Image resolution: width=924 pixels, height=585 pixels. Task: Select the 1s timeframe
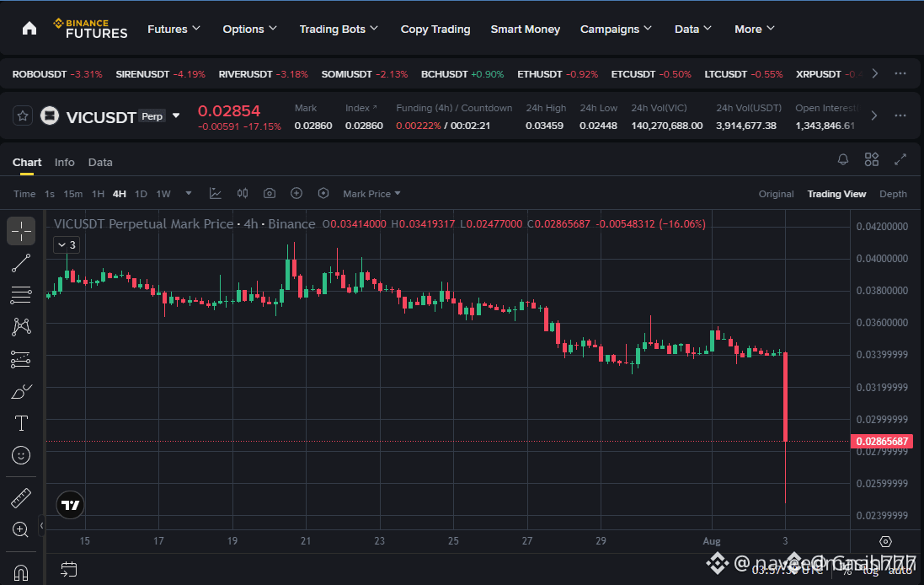(50, 193)
